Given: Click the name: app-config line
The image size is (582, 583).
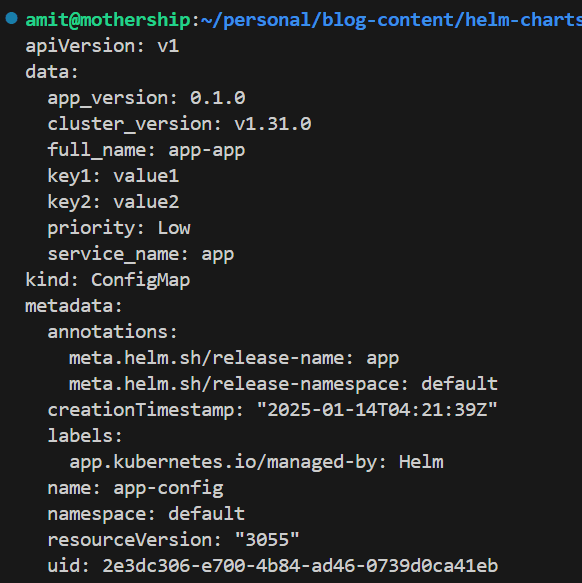Looking at the screenshot, I should [x=135, y=489].
